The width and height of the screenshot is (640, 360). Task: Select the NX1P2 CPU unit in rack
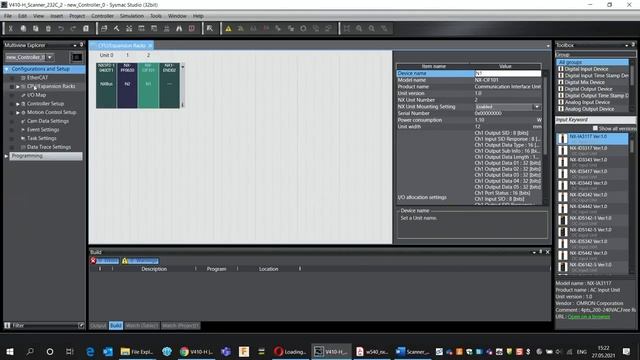106,85
